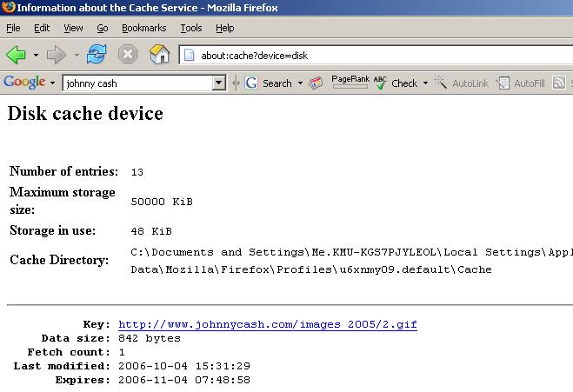573x392 pixels.
Task: Click the feed subscribe icon in Google toolbar
Action: [558, 83]
